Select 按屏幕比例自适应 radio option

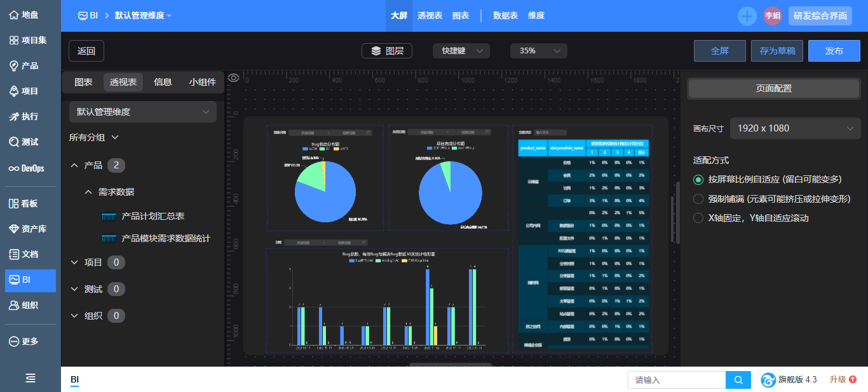tap(698, 179)
